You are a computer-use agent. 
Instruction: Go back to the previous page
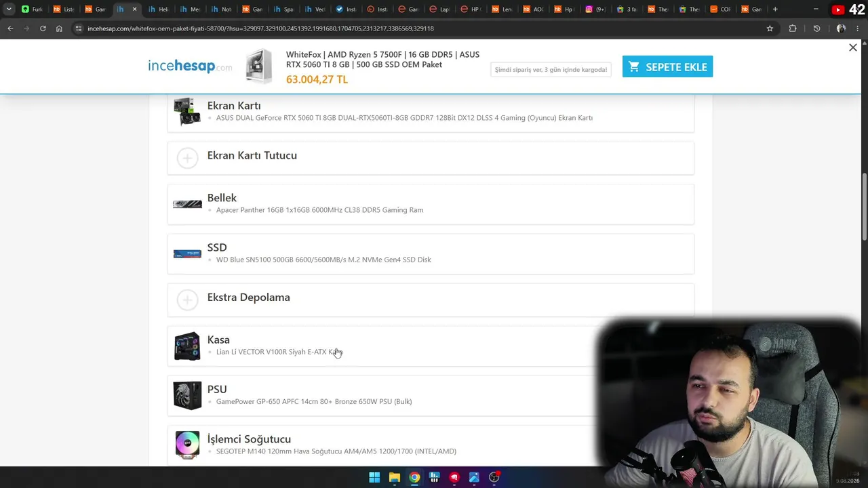click(10, 28)
